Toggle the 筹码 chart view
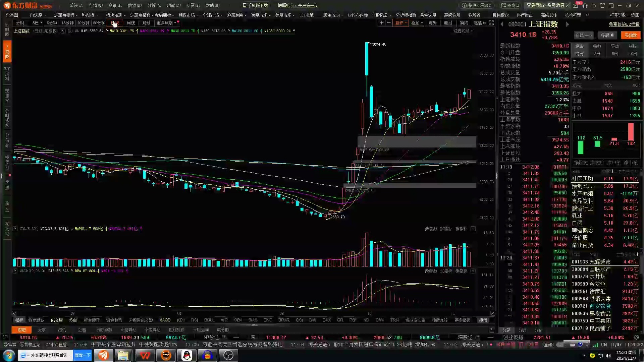644x362 pixels. click(432, 23)
